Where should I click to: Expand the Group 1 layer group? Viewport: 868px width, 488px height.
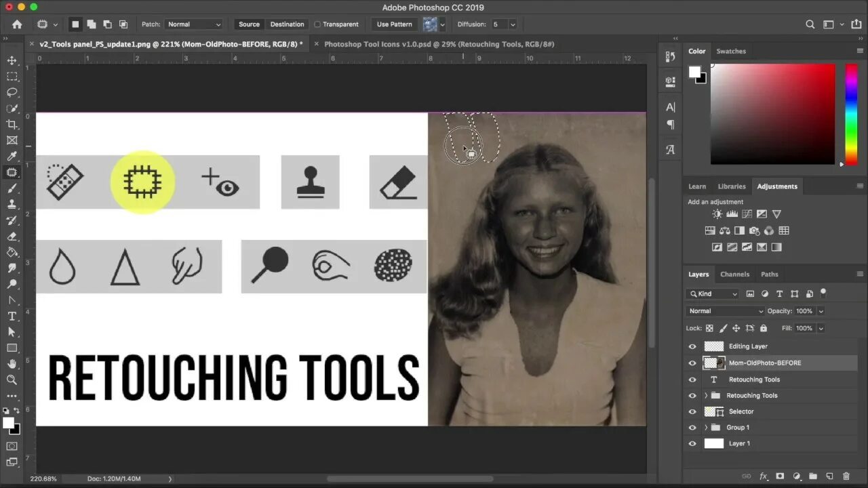pyautogui.click(x=706, y=428)
